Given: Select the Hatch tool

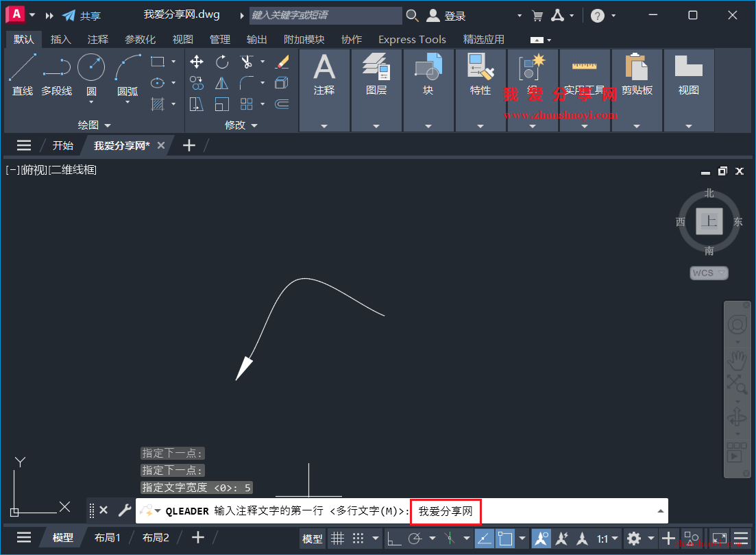Looking at the screenshot, I should (158, 103).
